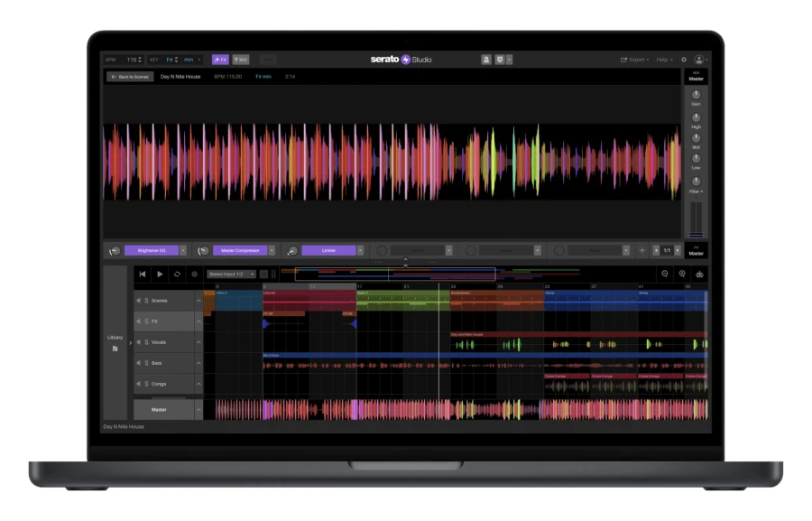
Task: Mute the Scenes track
Action: (139, 301)
